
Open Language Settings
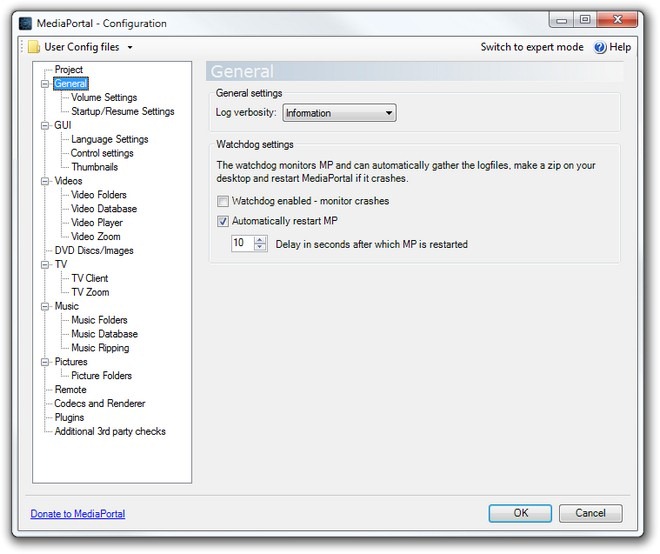109,139
